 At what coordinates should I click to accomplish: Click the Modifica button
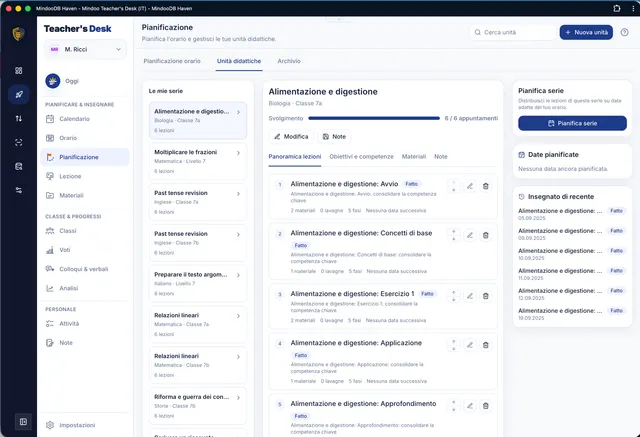pos(291,137)
